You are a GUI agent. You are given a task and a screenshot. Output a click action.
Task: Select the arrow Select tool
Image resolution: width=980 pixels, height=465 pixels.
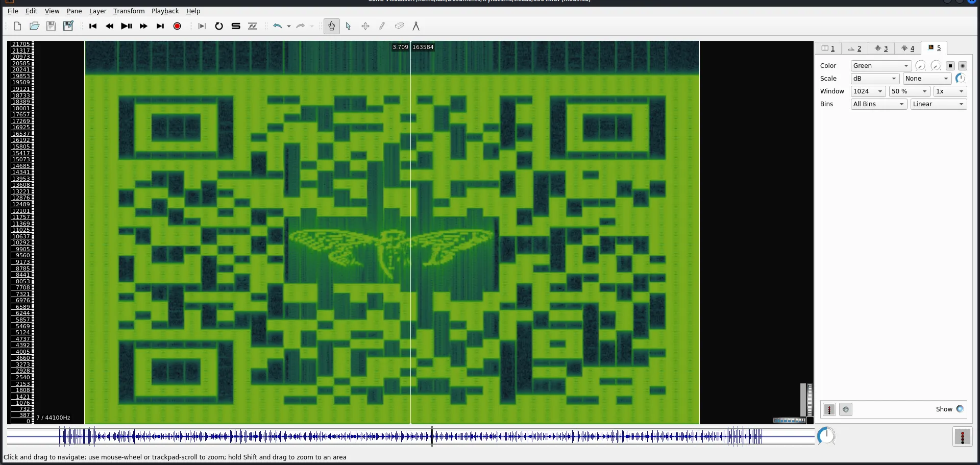(349, 26)
